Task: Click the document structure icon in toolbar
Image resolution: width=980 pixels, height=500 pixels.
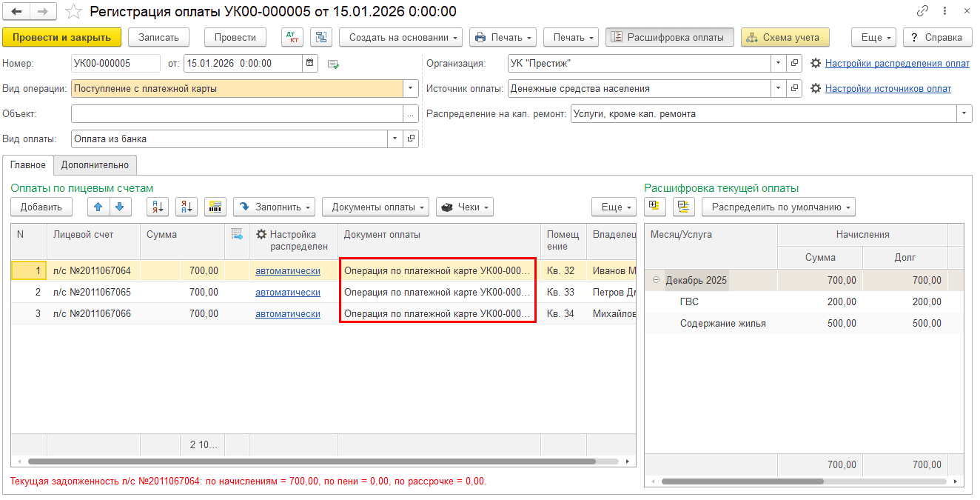Action: 320,37
